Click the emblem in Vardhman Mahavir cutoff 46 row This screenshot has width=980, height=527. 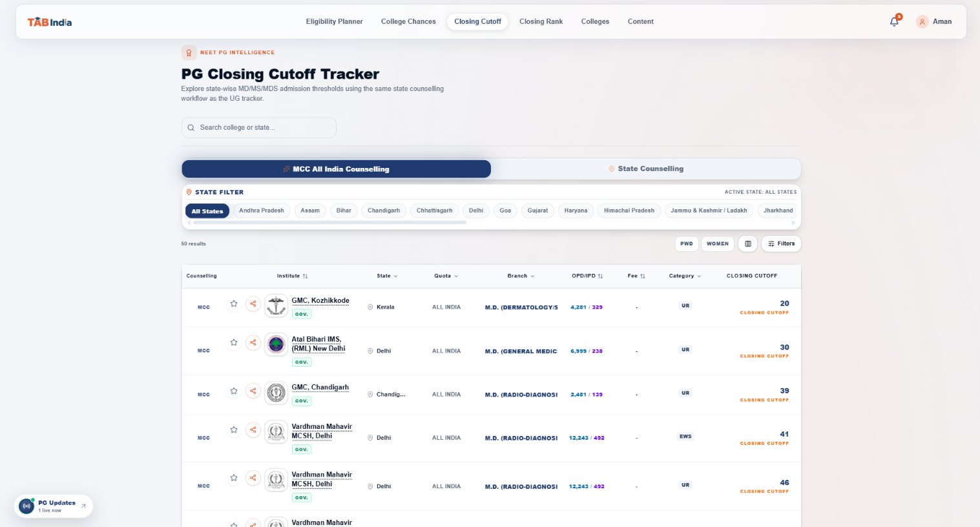tap(276, 480)
